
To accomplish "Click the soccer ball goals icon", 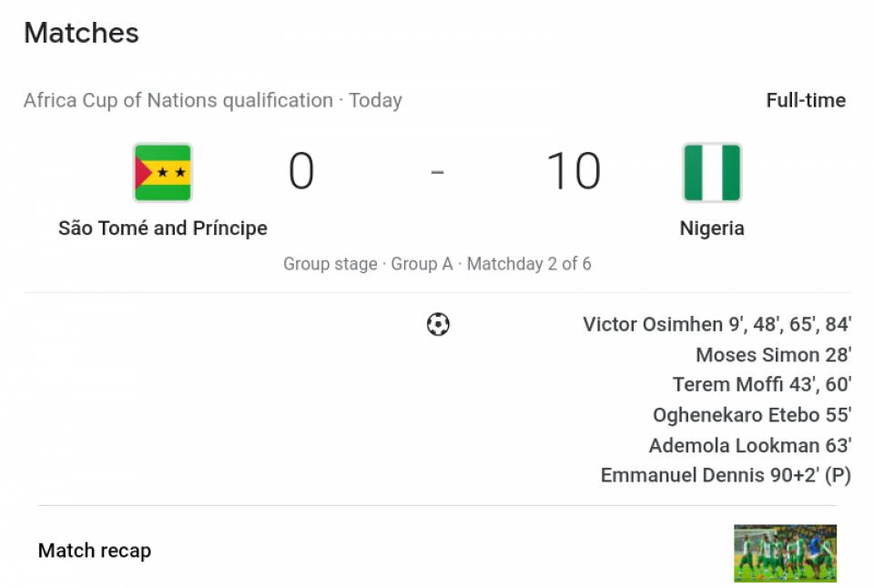I will tap(438, 324).
